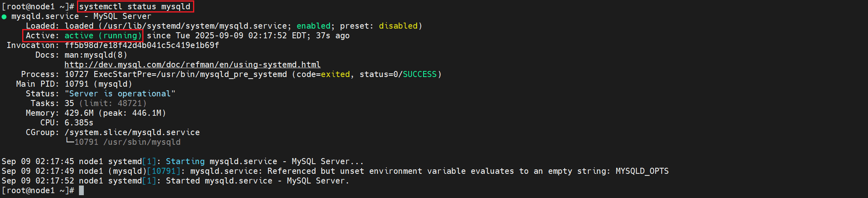Click the /system.slice/mysqld.service CGroup path
Viewport: 868px width, 198px height.
tap(132, 132)
